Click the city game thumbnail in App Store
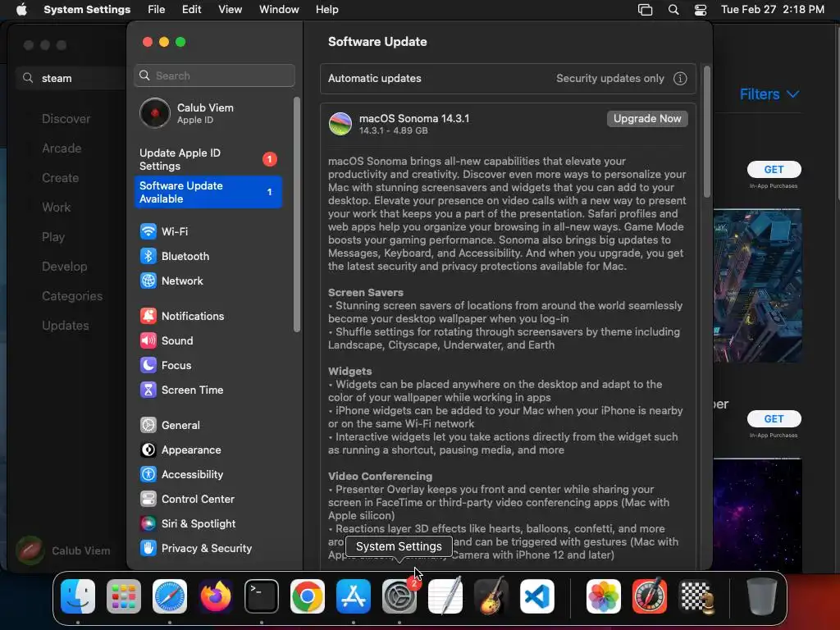Image resolution: width=840 pixels, height=630 pixels. tap(757, 285)
